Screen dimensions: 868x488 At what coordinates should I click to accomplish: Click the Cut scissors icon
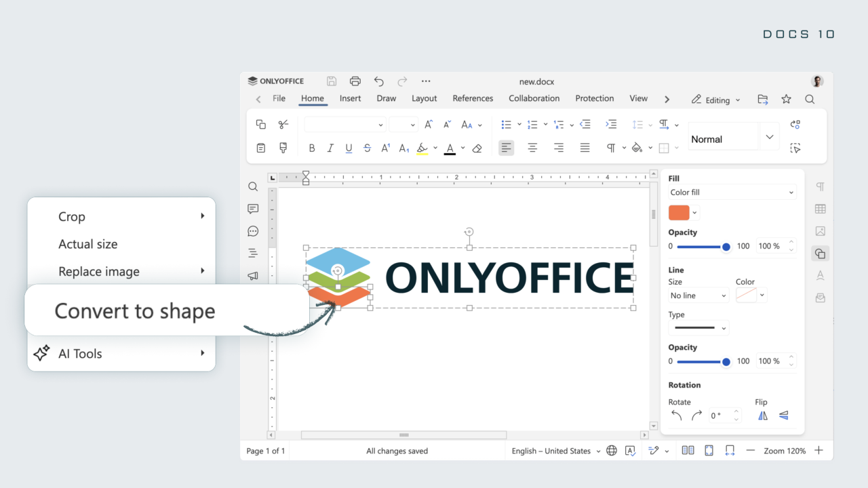283,125
